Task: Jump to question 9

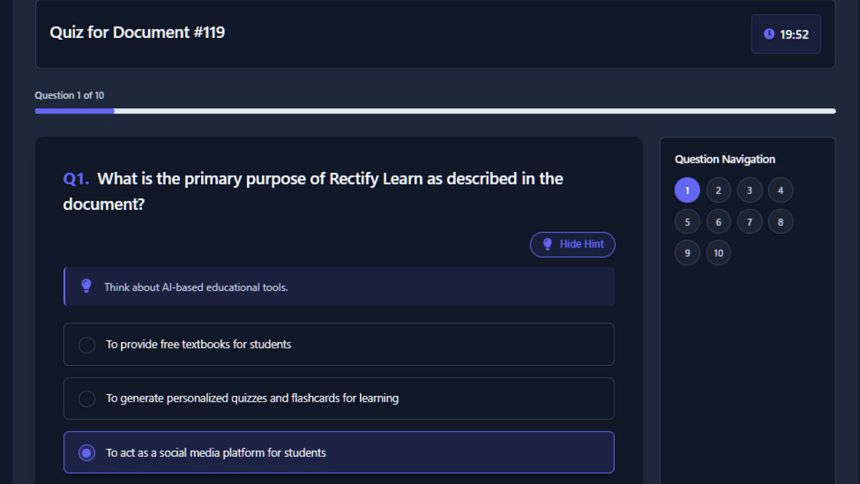Action: click(687, 253)
